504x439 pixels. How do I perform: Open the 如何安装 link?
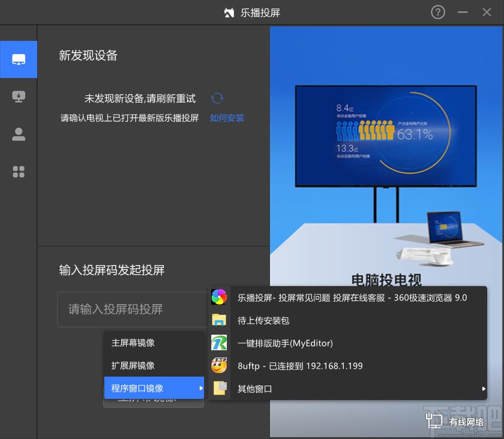coord(227,118)
